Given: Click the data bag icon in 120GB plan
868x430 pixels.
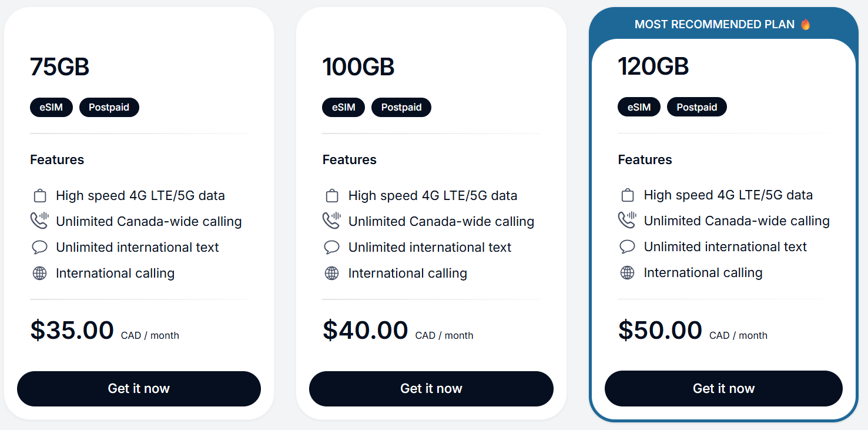Looking at the screenshot, I should click(x=627, y=195).
